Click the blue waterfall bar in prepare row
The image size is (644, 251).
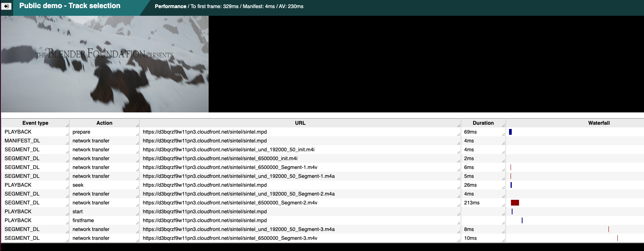510,132
